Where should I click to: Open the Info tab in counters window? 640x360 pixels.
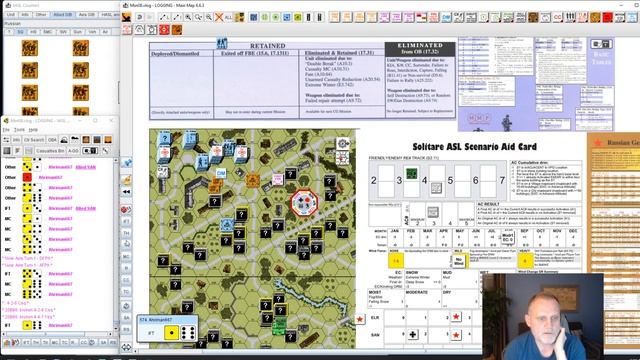25,15
